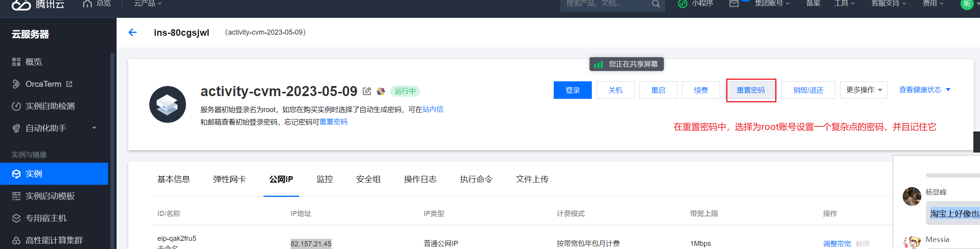This screenshot has width=980, height=249.
Task: Open OrcaTerm from the sidebar
Action: click(43, 84)
